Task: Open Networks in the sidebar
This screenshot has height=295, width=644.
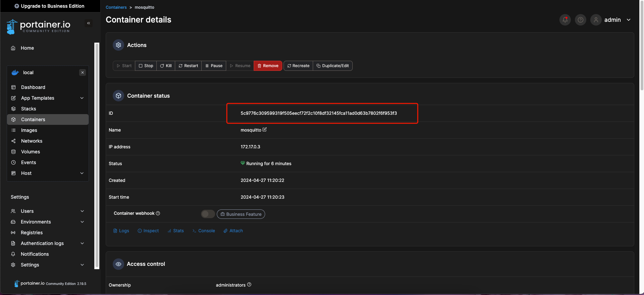Action: (x=48, y=141)
